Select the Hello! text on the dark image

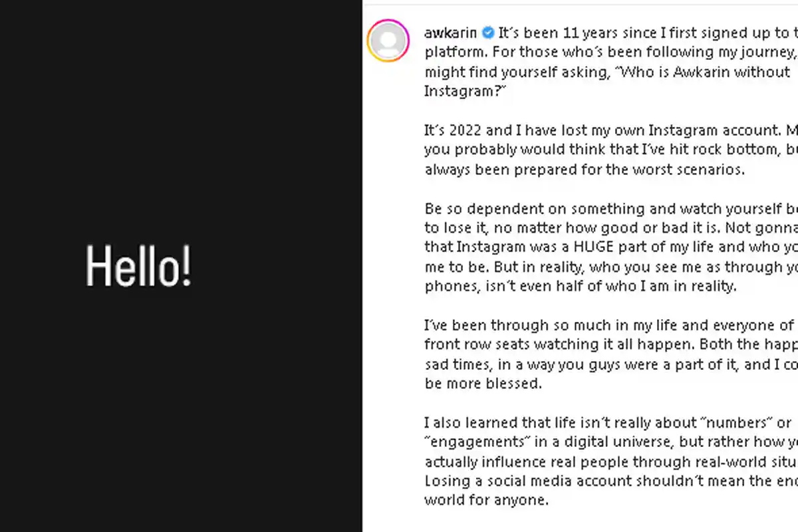[138, 265]
